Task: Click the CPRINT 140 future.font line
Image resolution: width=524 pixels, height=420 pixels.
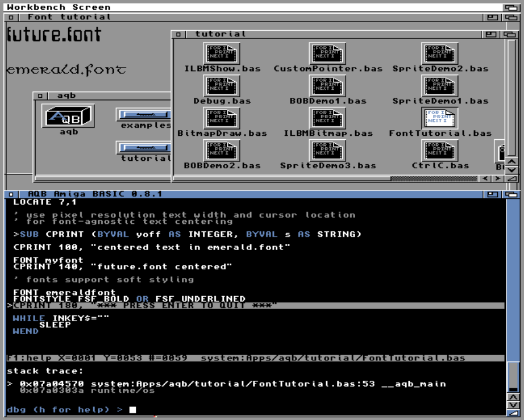Action: [x=123, y=267]
